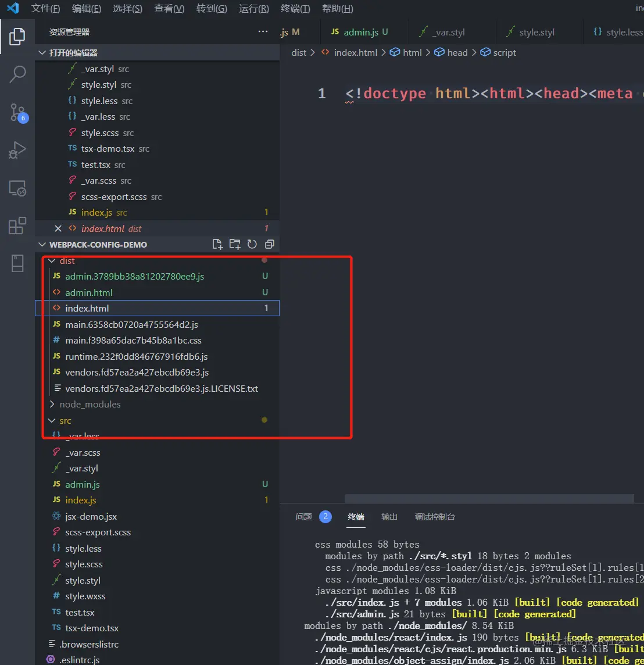Viewport: 644px width, 665px height.
Task: Open the 帮助(H) menu
Action: (x=338, y=9)
